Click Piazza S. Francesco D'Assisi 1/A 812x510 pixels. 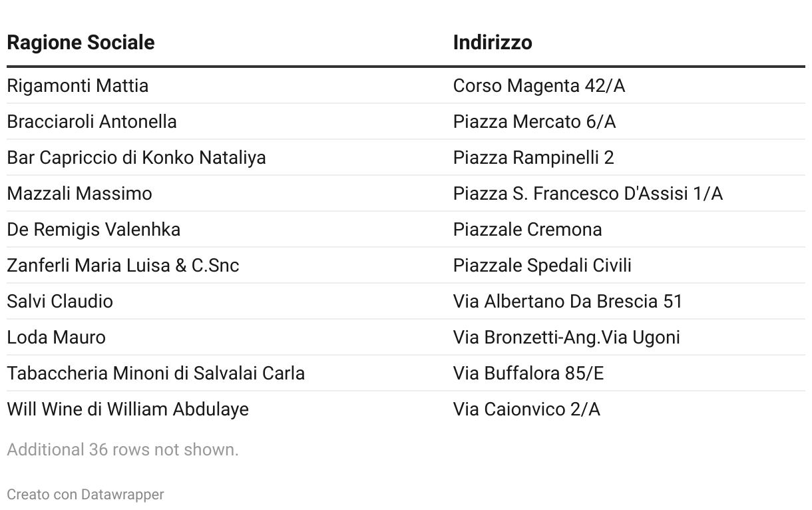pos(588,194)
